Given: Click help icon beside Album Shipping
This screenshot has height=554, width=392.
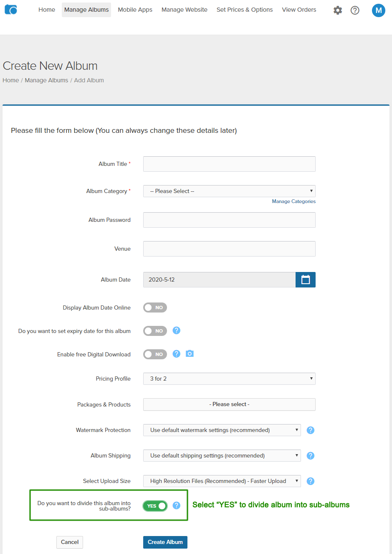Looking at the screenshot, I should click(x=310, y=456).
